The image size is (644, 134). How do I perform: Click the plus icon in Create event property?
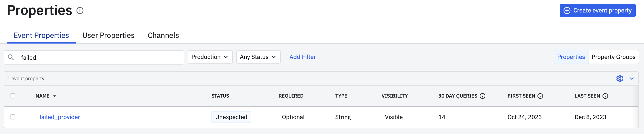[x=567, y=11]
